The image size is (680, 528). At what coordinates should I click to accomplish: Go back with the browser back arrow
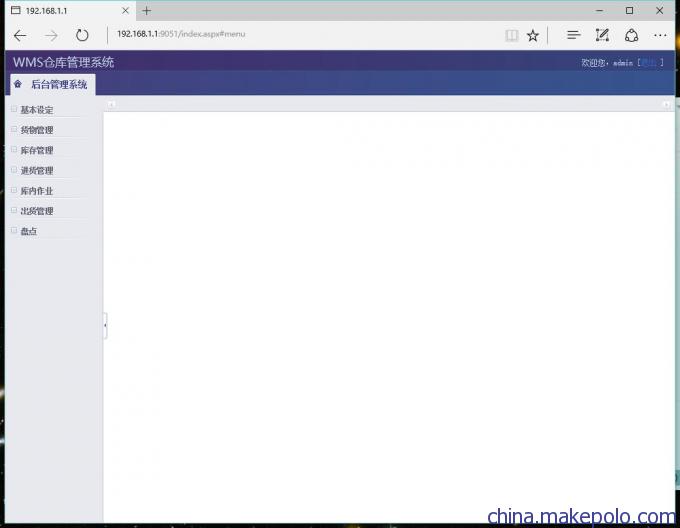pos(20,36)
